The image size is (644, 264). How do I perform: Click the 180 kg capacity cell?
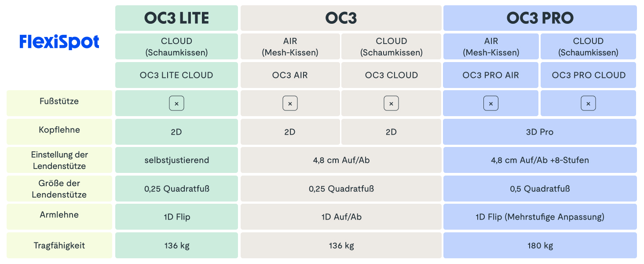pyautogui.click(x=540, y=246)
